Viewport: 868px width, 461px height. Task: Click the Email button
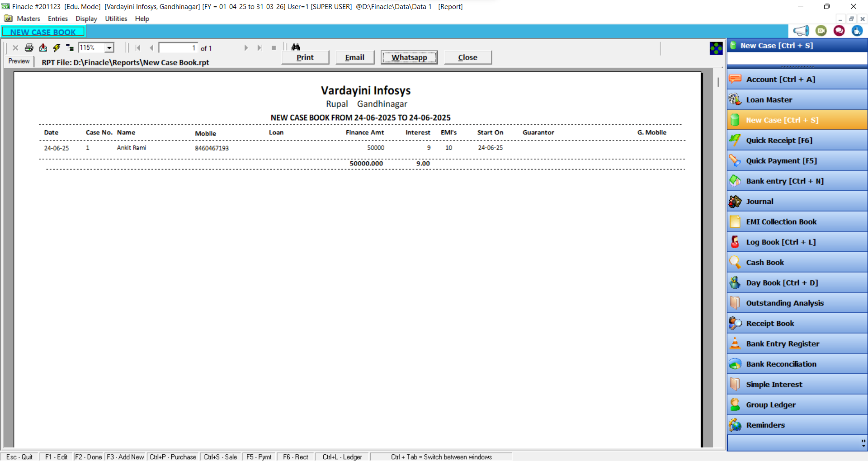(354, 57)
